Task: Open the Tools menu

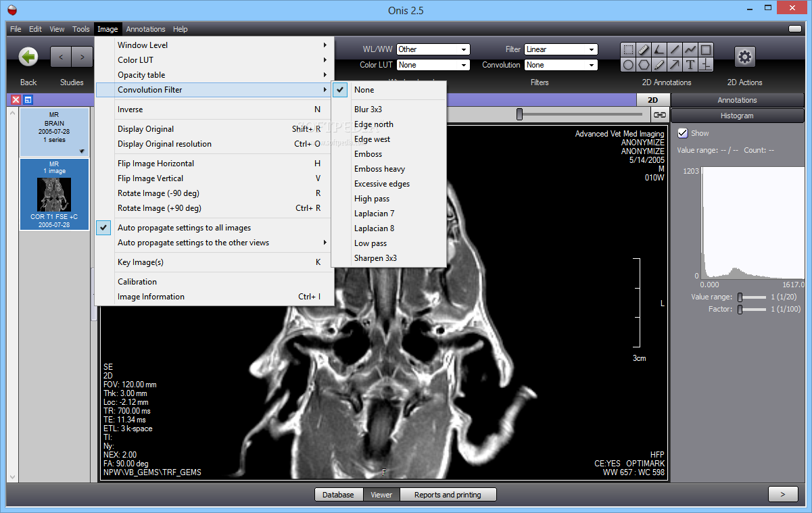Action: [x=81, y=29]
